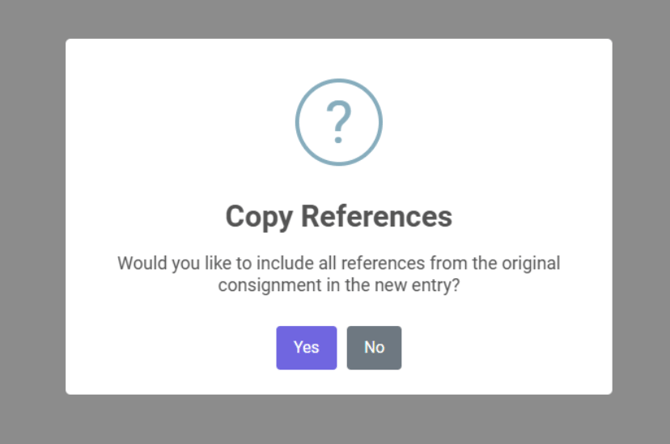670x444 pixels.
Task: Click the dialog message paragraph text
Action: (338, 274)
